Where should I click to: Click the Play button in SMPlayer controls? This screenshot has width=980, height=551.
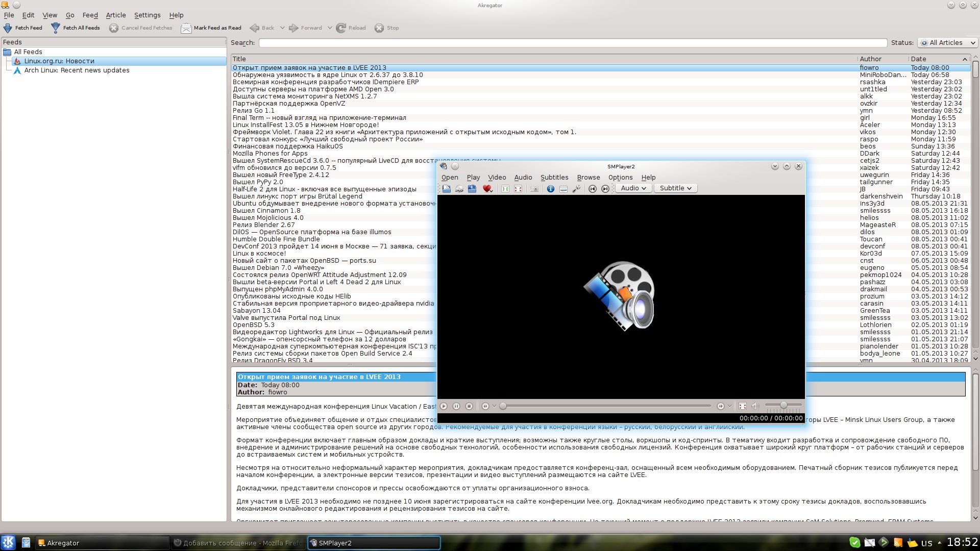(x=444, y=406)
